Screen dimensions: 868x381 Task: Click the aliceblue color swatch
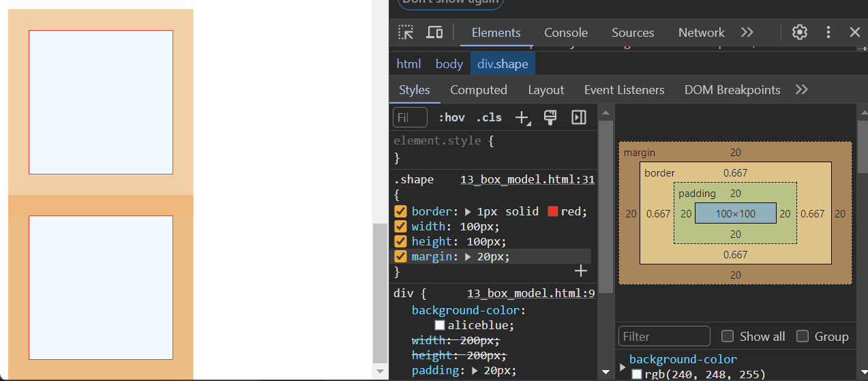click(440, 325)
